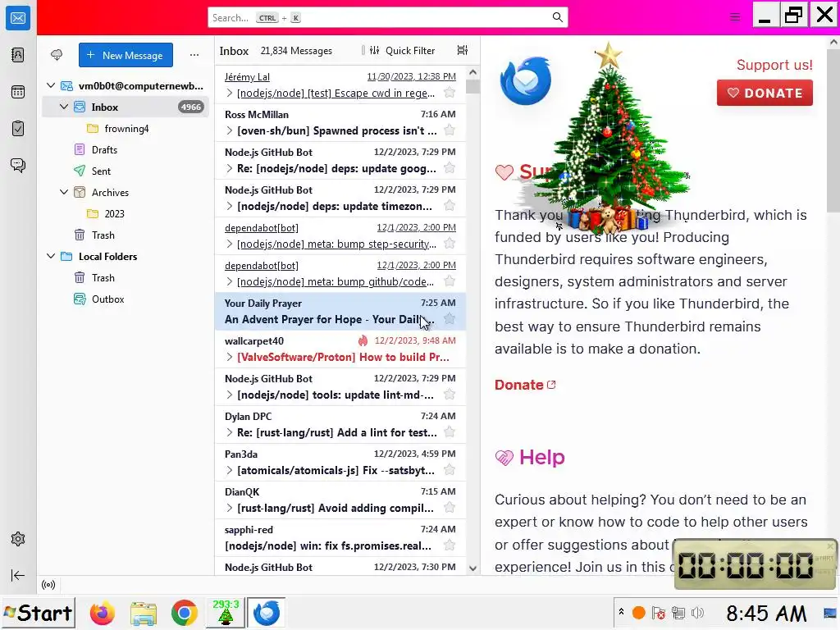Star the Ross McMillan message

[450, 130]
